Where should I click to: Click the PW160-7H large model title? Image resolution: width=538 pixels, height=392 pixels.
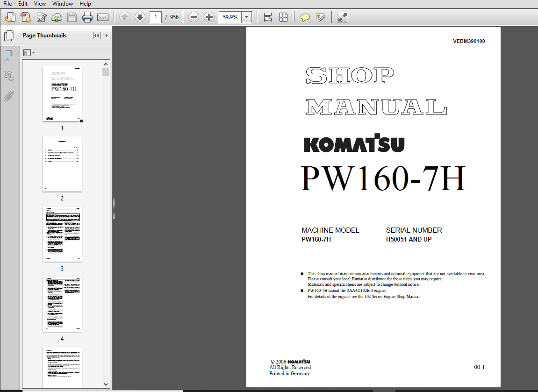[x=383, y=178]
